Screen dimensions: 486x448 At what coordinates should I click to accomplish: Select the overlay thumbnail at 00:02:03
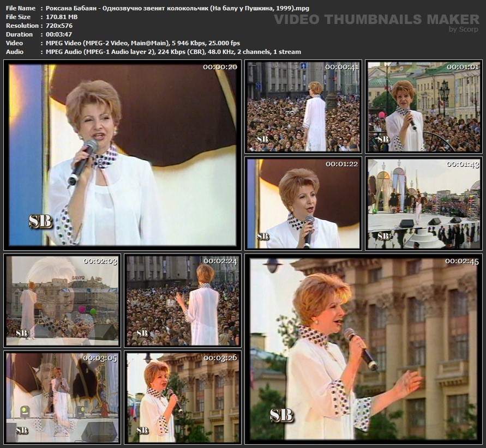[62, 300]
